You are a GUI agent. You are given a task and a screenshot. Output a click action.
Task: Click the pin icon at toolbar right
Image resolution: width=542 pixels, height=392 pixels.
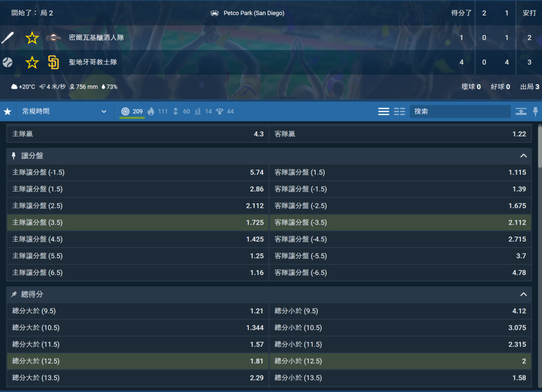pos(535,111)
